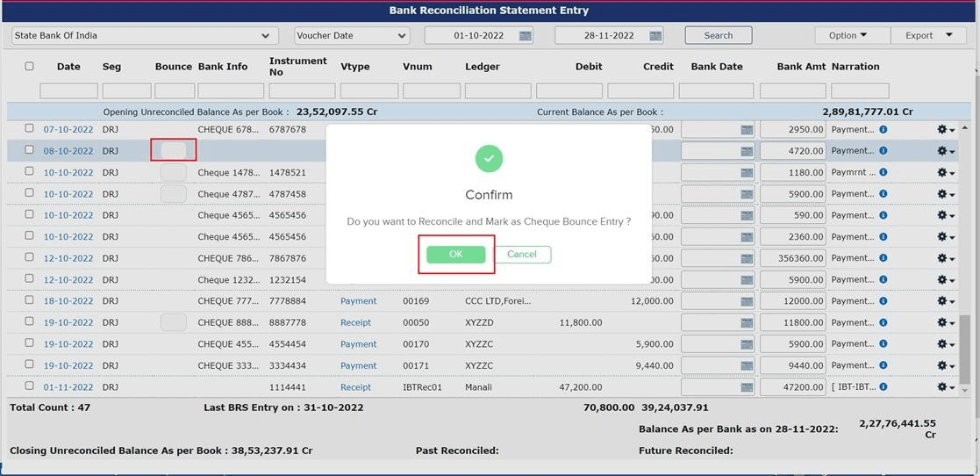
Task: Open the Option menu
Action: coord(847,36)
